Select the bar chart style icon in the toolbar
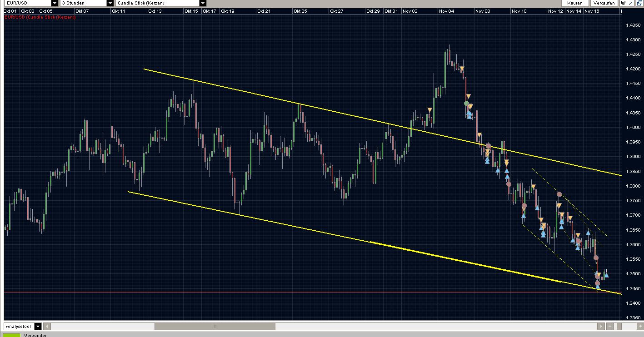This screenshot has height=337, width=644. coord(624,3)
